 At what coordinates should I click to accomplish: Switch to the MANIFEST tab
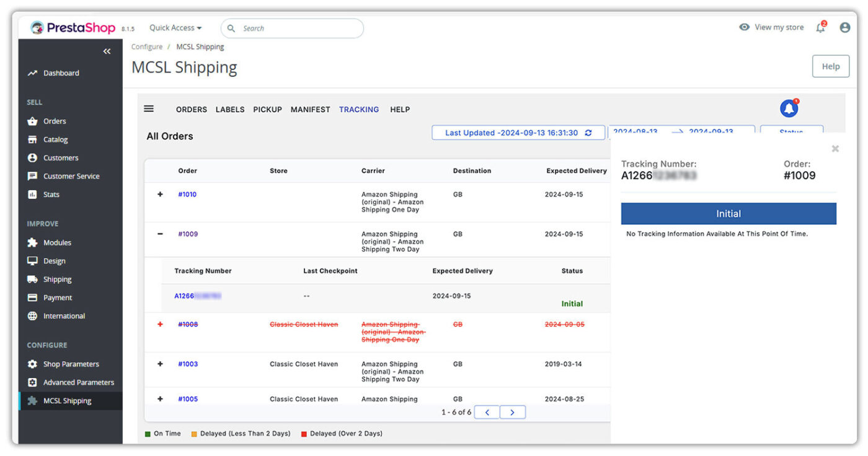(310, 110)
